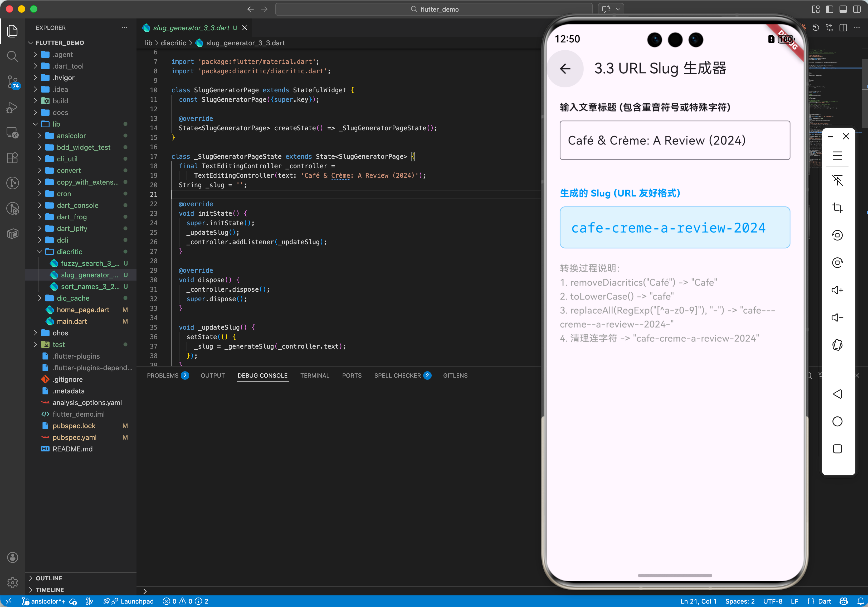Toggle the secondary side bar layout icon
This screenshot has height=607, width=868.
click(x=857, y=9)
